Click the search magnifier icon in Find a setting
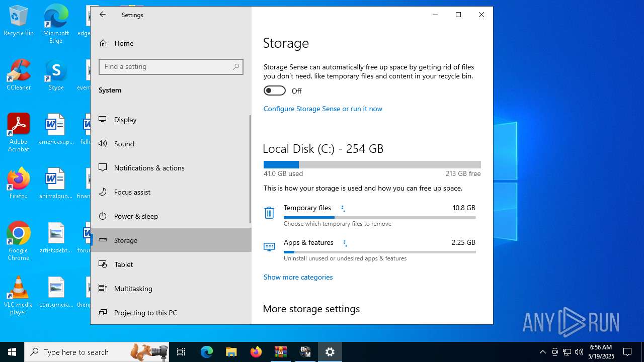644x362 pixels. pos(235,67)
